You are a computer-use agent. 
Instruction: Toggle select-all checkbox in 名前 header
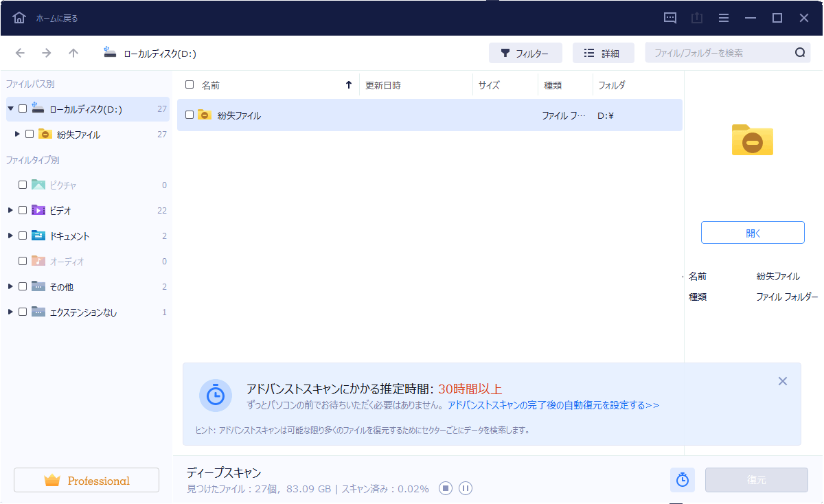coord(190,84)
